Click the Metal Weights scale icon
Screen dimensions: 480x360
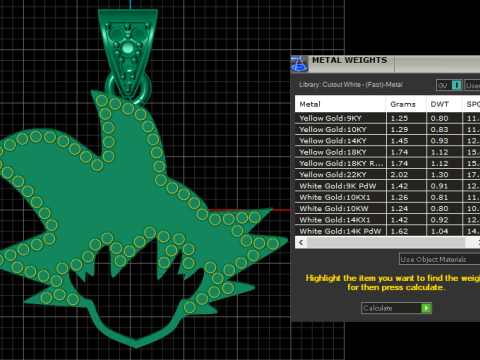coord(299,64)
